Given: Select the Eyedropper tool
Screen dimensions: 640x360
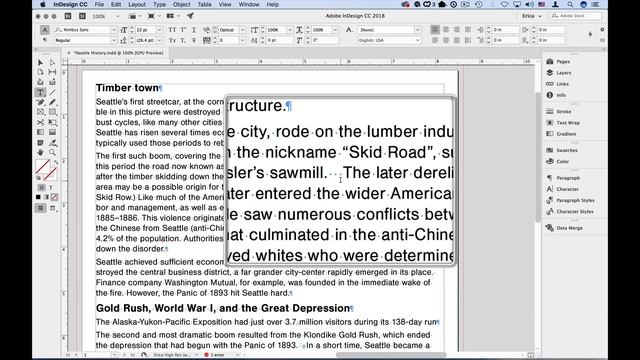Looking at the screenshot, I should pyautogui.click(x=52, y=142).
